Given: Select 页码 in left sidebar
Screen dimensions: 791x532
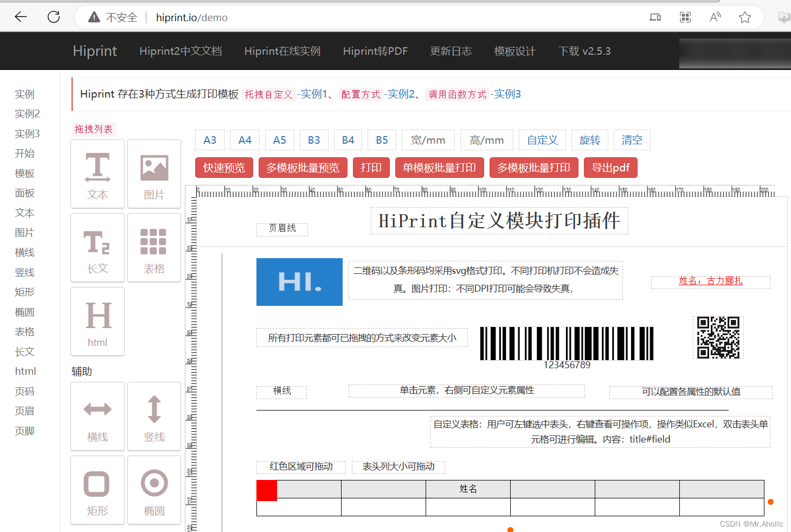Looking at the screenshot, I should (x=24, y=391).
